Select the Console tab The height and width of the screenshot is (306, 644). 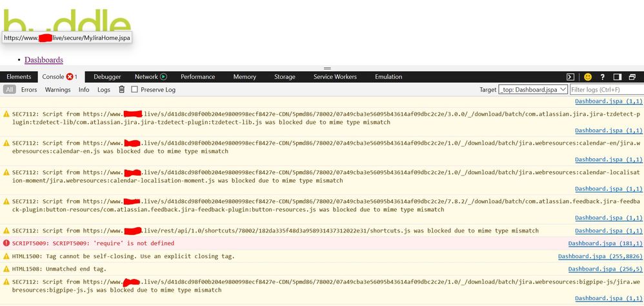click(61, 77)
